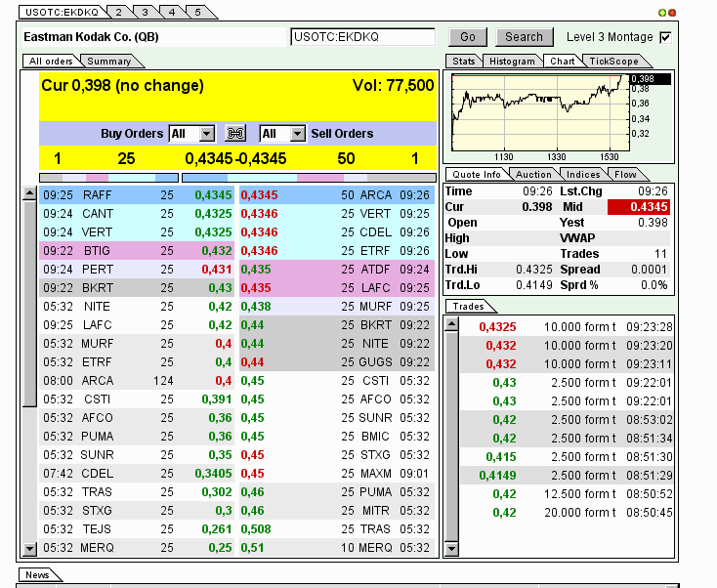Open the TickScope tab

tap(613, 62)
